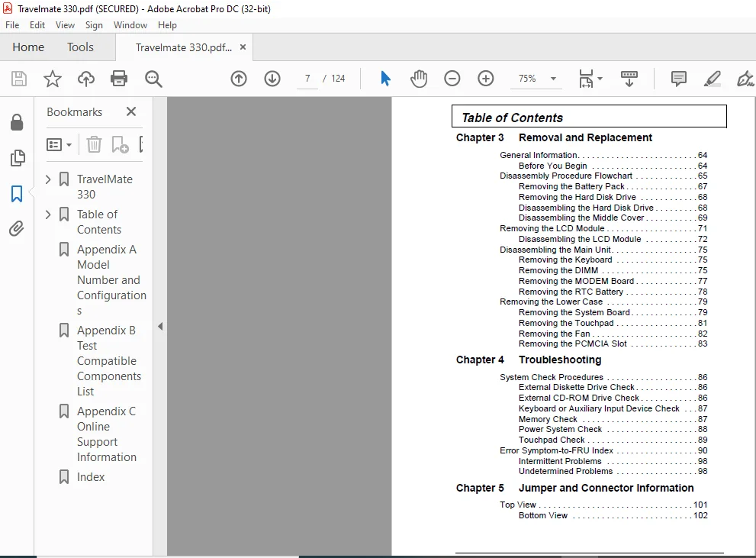This screenshot has width=756, height=558.
Task: Collapse the navigation pane arrow
Action: [160, 327]
